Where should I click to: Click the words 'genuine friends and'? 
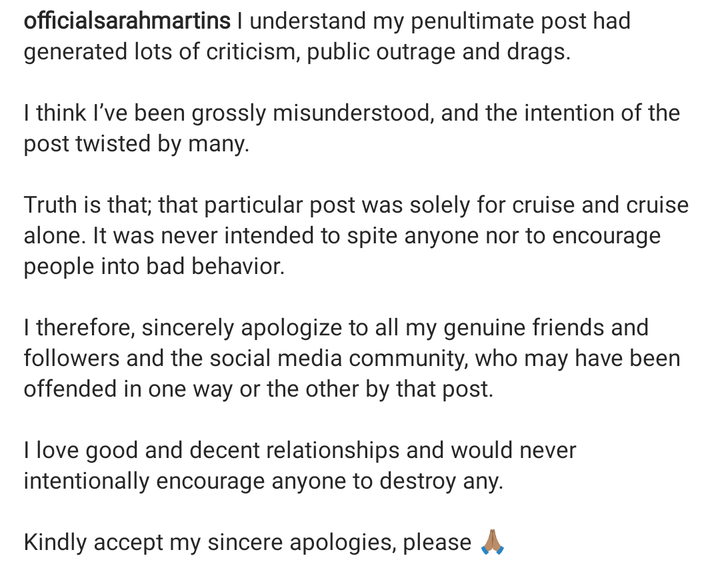tap(546, 328)
